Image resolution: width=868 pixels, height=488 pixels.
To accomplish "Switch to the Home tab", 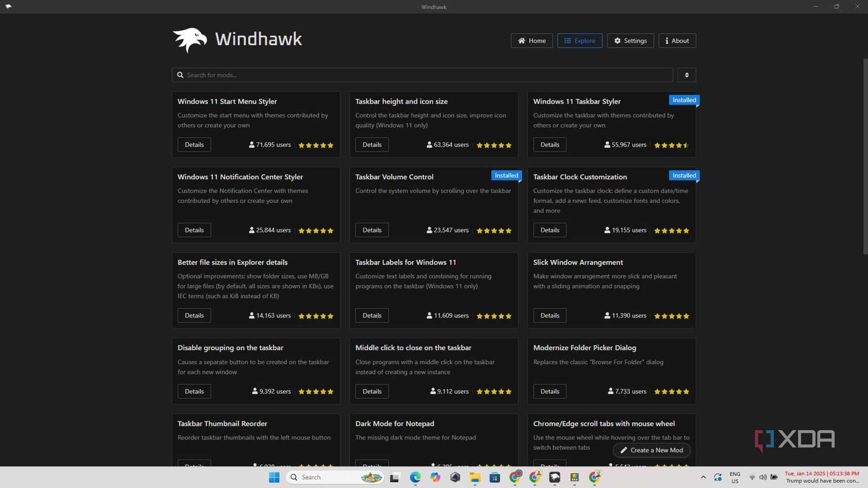I will point(531,40).
